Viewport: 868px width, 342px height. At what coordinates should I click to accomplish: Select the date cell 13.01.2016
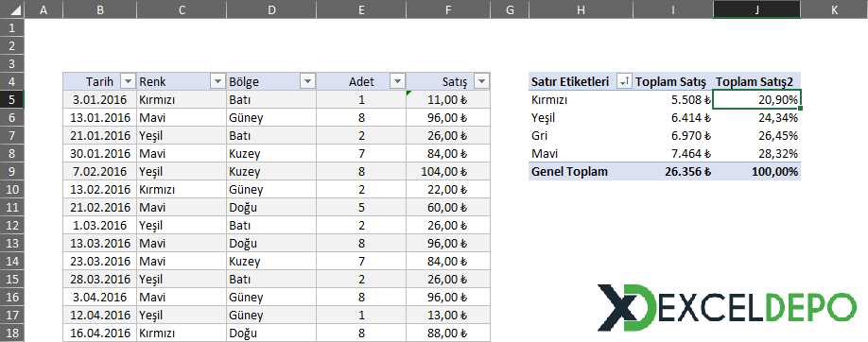tap(99, 118)
